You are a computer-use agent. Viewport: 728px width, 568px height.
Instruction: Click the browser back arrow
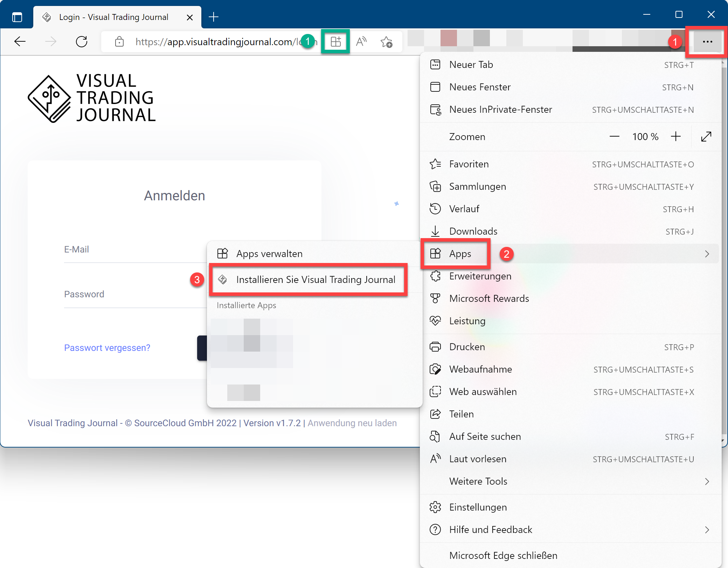click(x=20, y=42)
